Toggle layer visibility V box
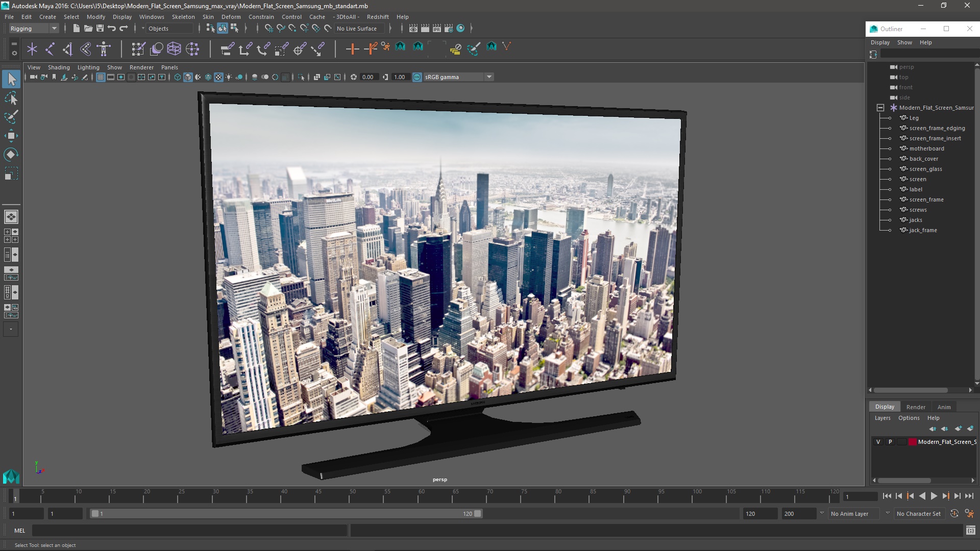 coord(878,442)
